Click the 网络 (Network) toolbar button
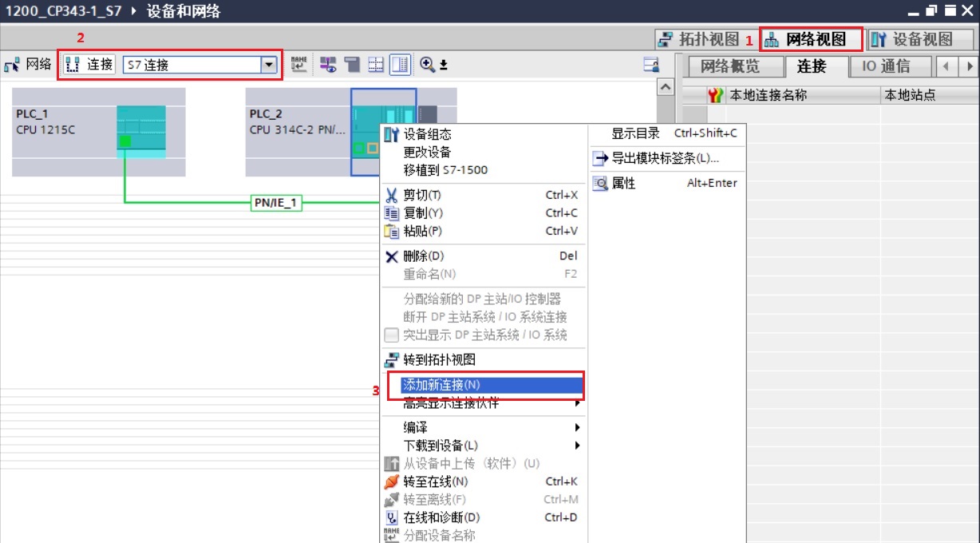 (28, 65)
